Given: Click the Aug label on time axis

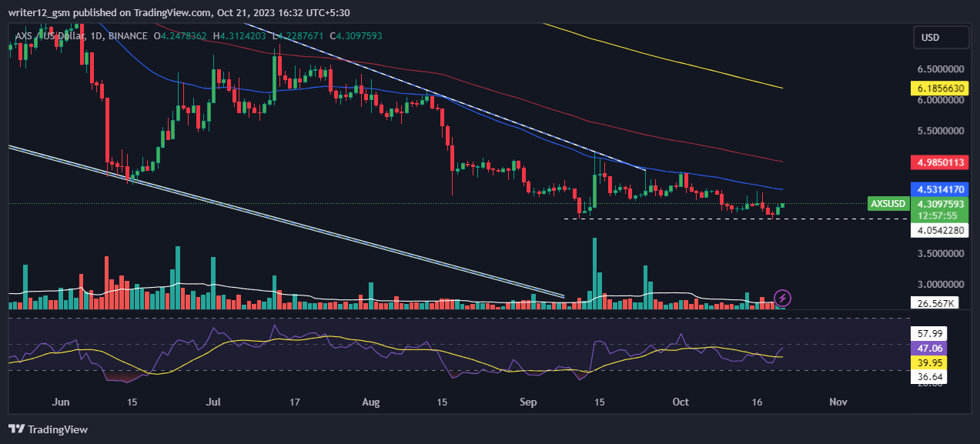Looking at the screenshot, I should pyautogui.click(x=371, y=402).
